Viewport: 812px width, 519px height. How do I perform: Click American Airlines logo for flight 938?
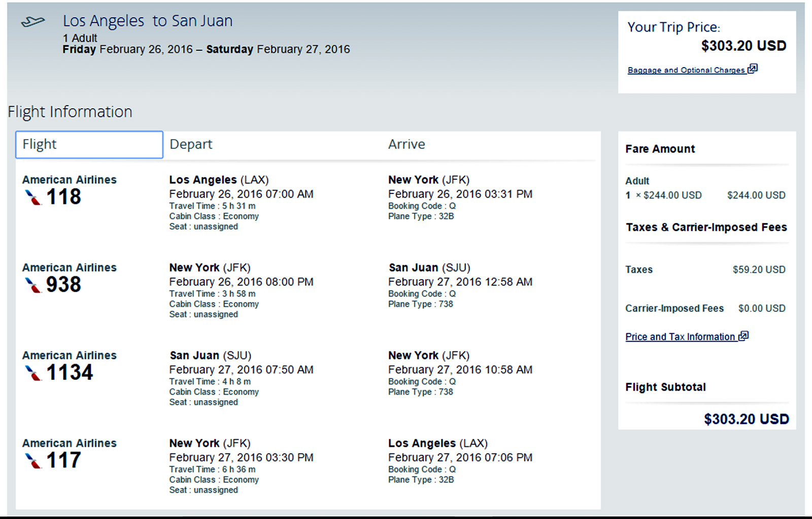[x=33, y=285]
